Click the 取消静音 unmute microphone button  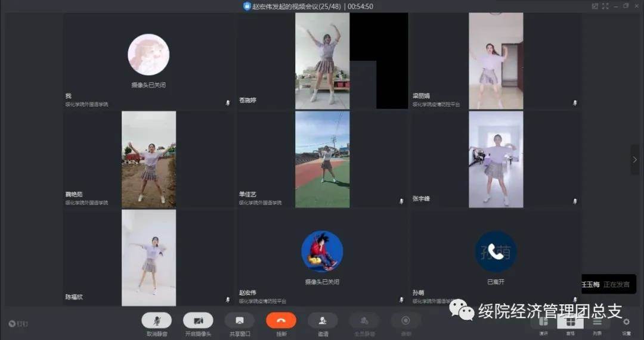[x=156, y=320]
